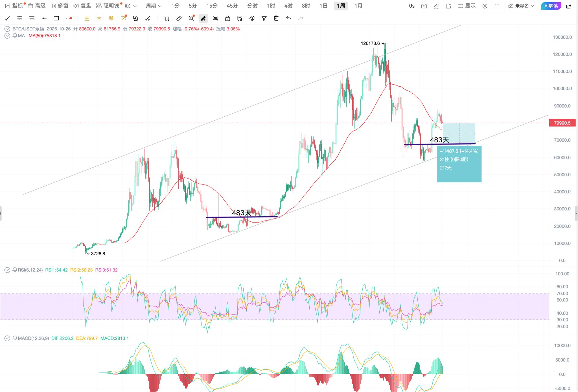The width and height of the screenshot is (578, 392).
Task: Expand the chart type dropdown arrow
Action: click(x=135, y=6)
